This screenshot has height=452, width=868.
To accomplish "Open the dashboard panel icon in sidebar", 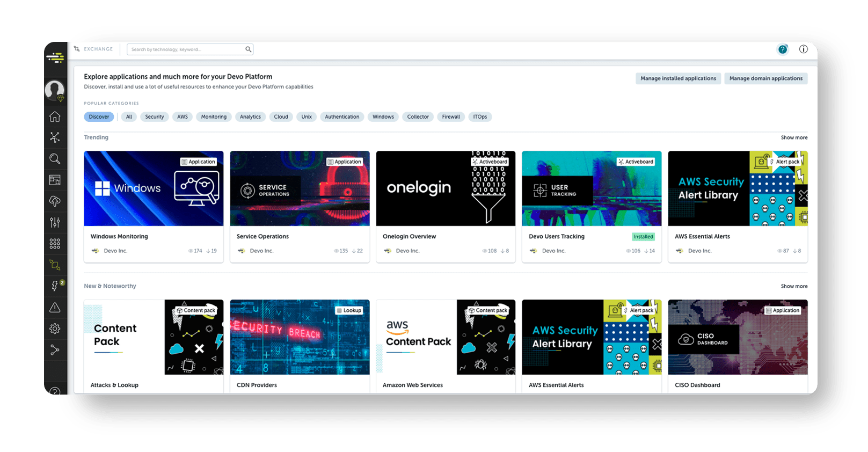I will pos(55,180).
